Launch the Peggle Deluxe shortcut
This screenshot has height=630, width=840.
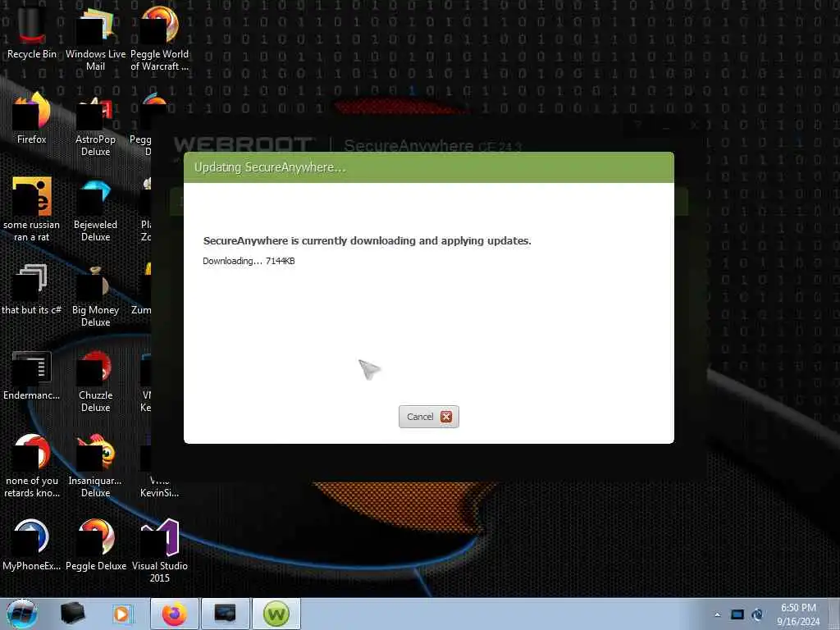click(x=95, y=545)
